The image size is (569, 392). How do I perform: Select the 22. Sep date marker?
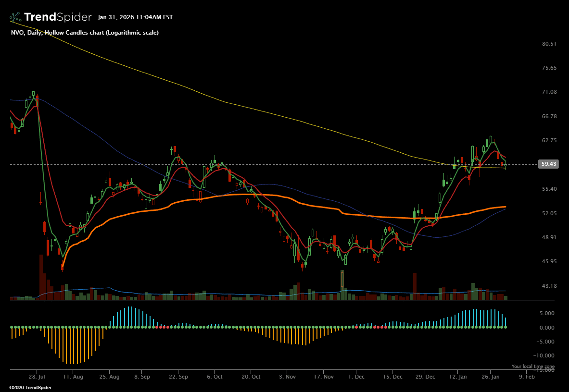click(x=178, y=377)
